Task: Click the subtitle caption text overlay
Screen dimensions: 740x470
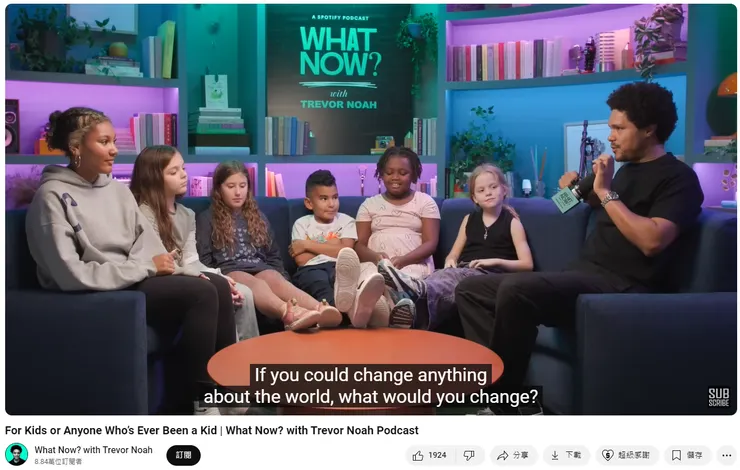Action: [x=370, y=386]
